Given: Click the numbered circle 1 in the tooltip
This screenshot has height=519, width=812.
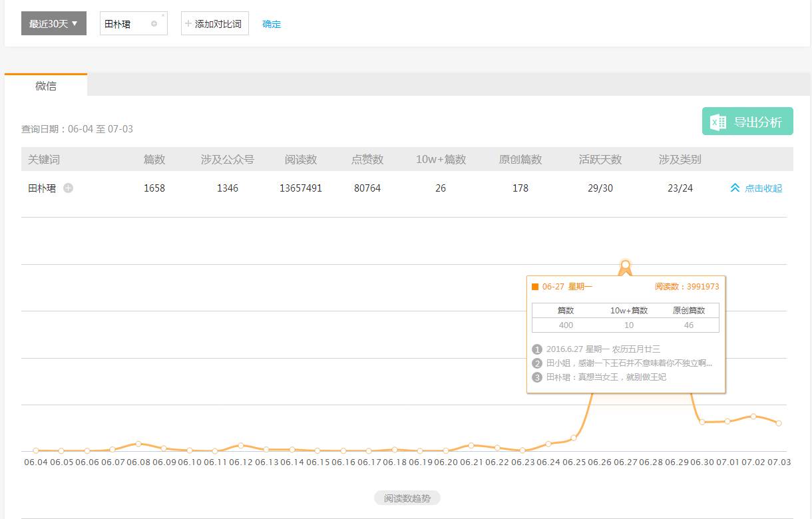Looking at the screenshot, I should click(537, 349).
